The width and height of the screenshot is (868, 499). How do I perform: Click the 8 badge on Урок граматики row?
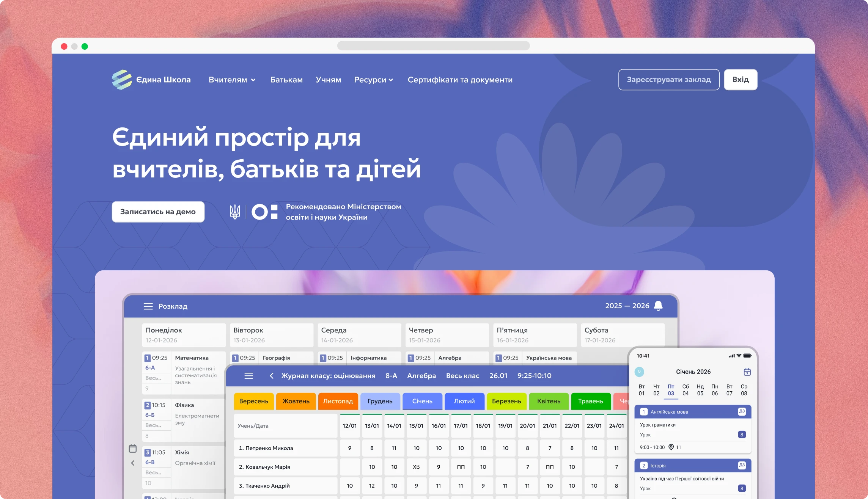[x=742, y=435]
